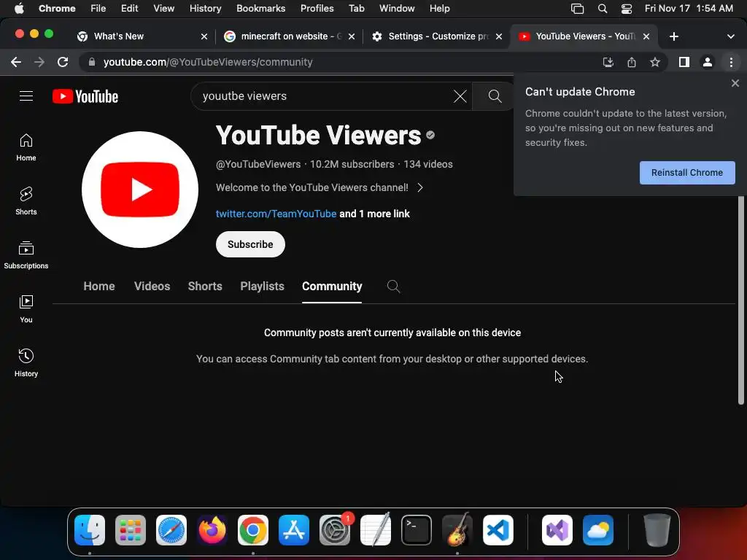Close the Settings tab
Viewport: 747px width, 560px height.
point(498,36)
